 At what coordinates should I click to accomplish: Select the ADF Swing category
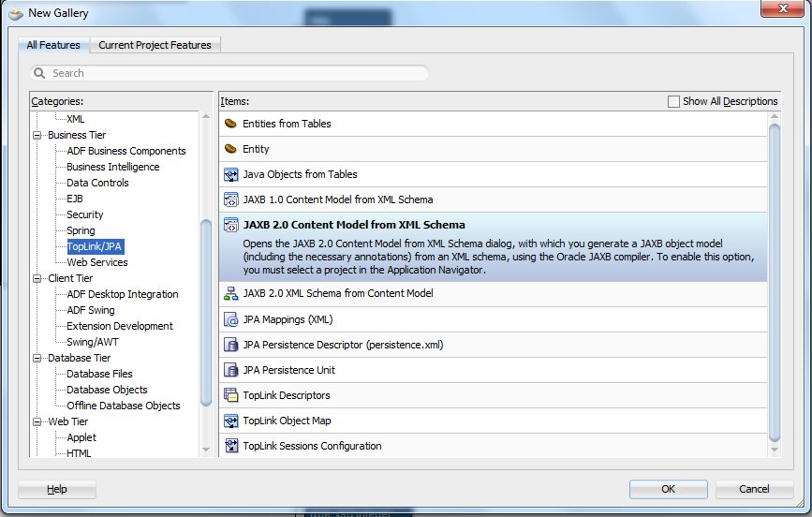(x=91, y=310)
